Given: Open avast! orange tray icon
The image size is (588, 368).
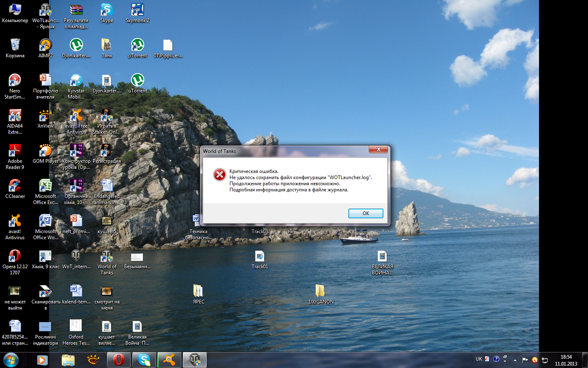Looking at the screenshot, I should pos(535,360).
